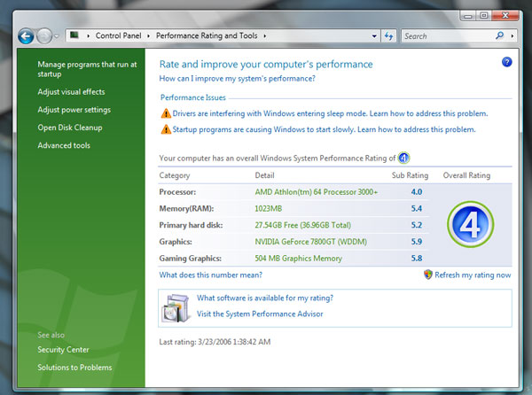Click the greyed Forward navigation arrow
The image size is (532, 395).
point(44,36)
